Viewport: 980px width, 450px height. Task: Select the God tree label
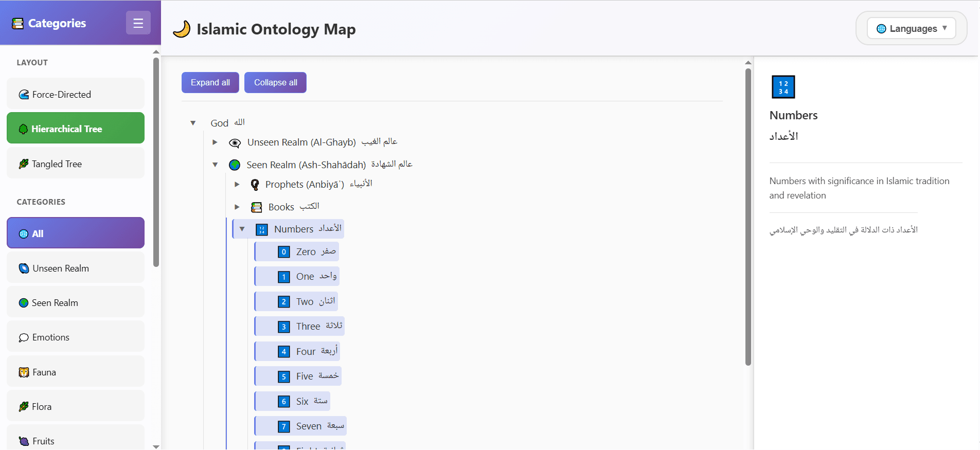[x=220, y=123]
